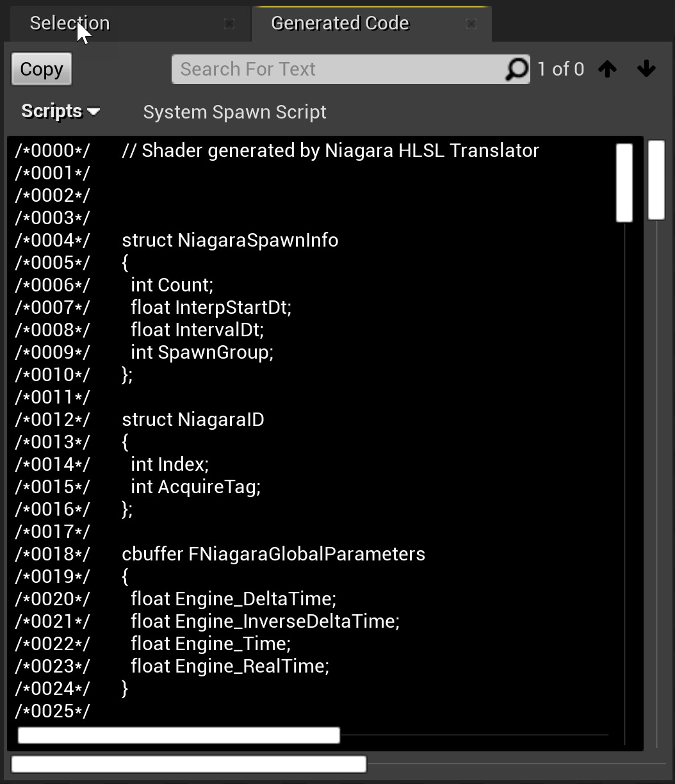Image resolution: width=675 pixels, height=784 pixels.
Task: Click the 'struct NiagaraSpawnInfo' code line
Action: click(230, 240)
